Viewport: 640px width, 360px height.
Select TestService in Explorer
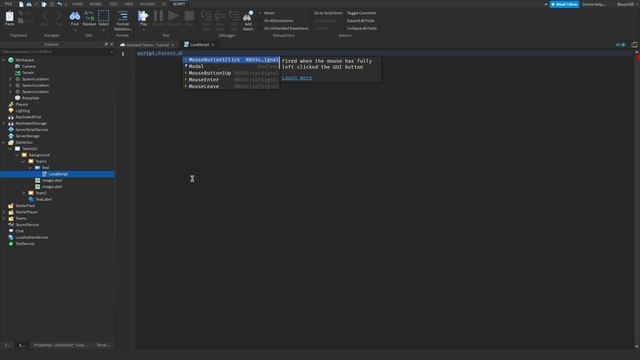point(25,244)
